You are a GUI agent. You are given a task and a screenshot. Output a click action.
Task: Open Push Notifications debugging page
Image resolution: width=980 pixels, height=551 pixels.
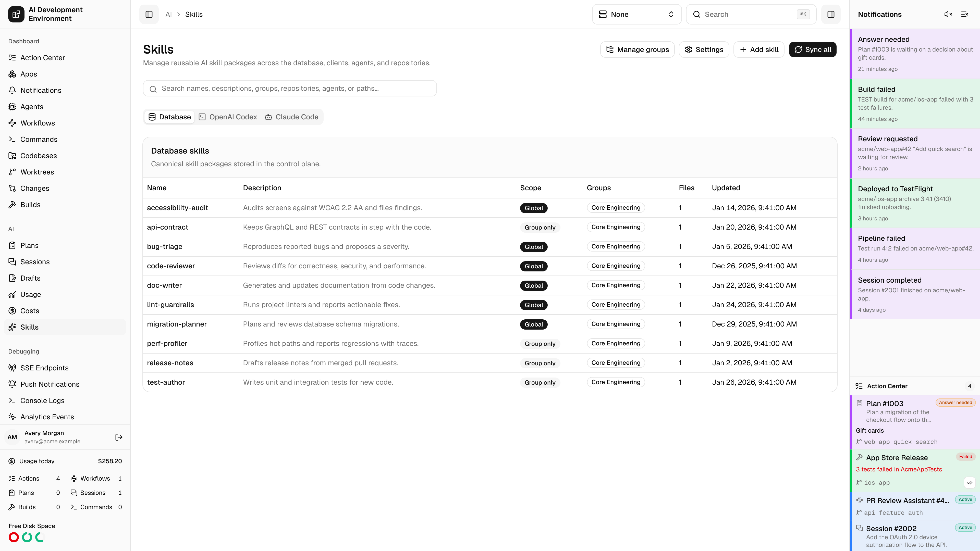(65, 384)
